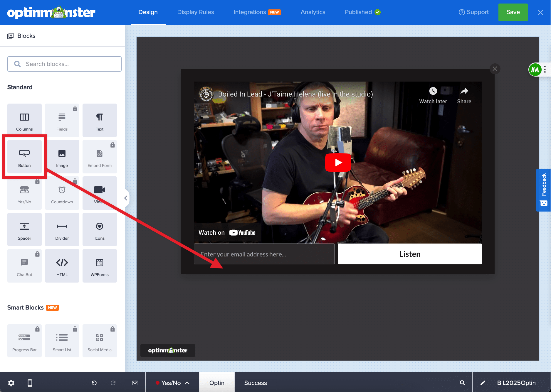Add a Columns block
Screen dimensions: 551x392
tap(24, 120)
